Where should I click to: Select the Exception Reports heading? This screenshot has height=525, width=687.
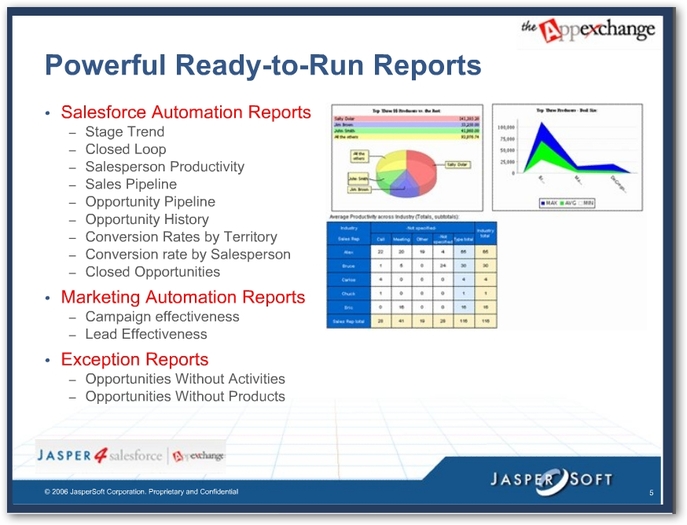(x=135, y=359)
